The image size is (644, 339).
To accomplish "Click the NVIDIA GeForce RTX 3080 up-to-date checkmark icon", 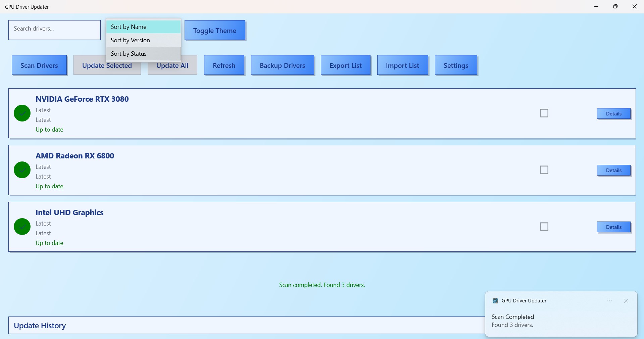I will [x=21, y=113].
